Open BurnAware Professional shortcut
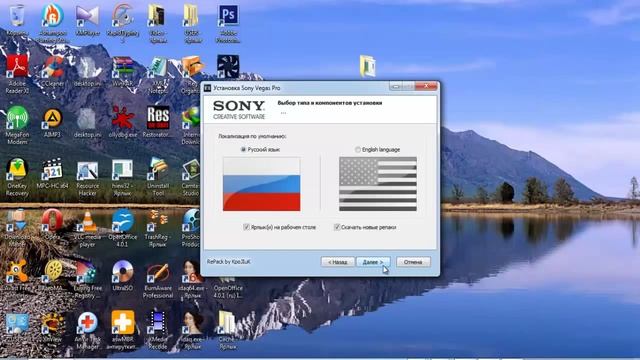The height and width of the screenshot is (360, 640). [x=158, y=272]
